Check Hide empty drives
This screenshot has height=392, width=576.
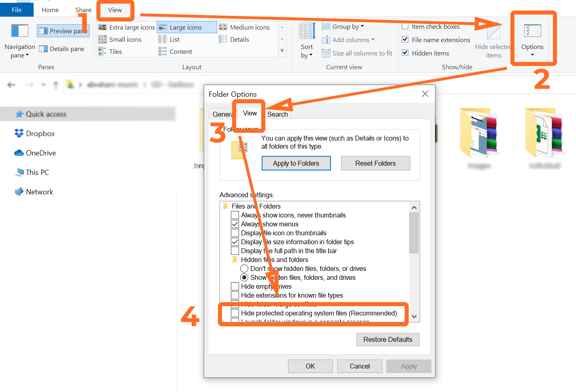point(235,286)
